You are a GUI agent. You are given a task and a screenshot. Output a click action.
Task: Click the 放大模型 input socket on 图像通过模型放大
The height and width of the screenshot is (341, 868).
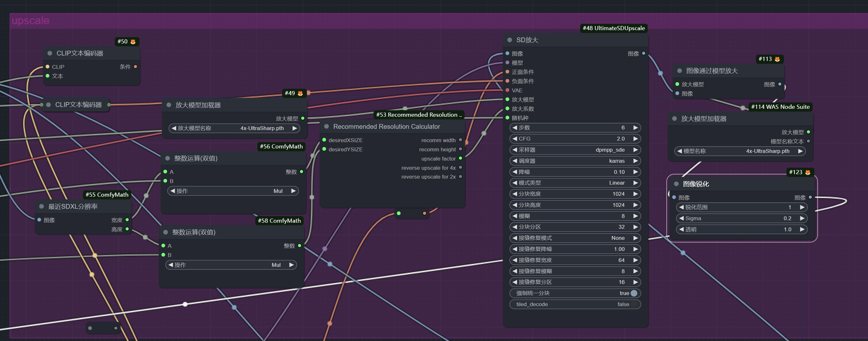(x=677, y=84)
